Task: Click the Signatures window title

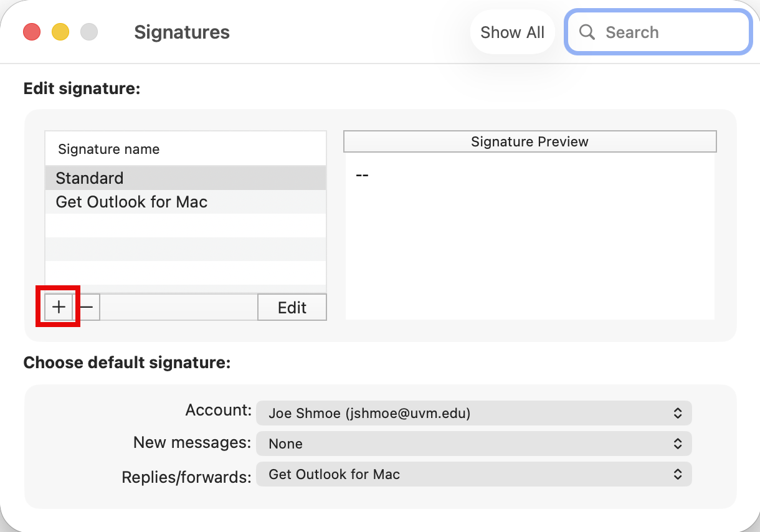Action: click(x=182, y=32)
